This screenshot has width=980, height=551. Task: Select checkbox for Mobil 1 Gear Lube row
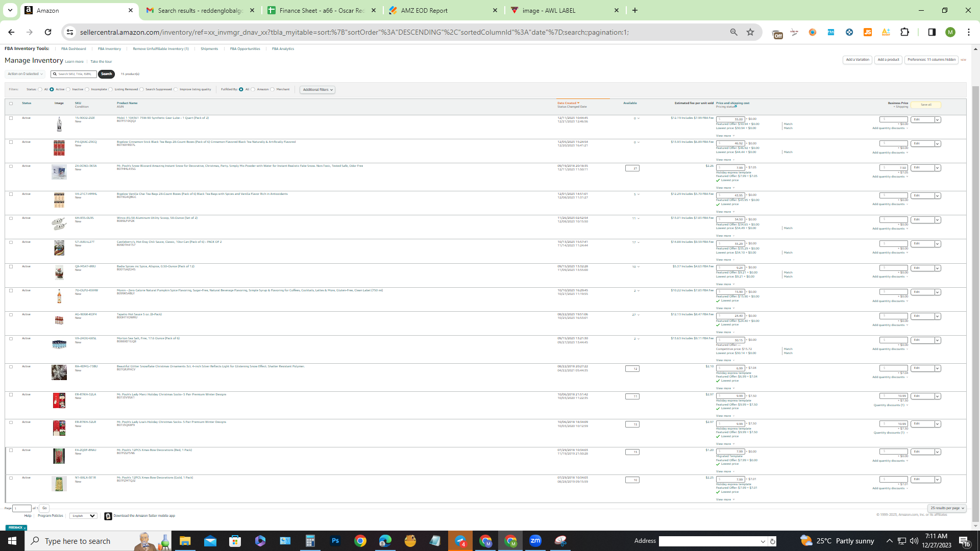tap(11, 118)
